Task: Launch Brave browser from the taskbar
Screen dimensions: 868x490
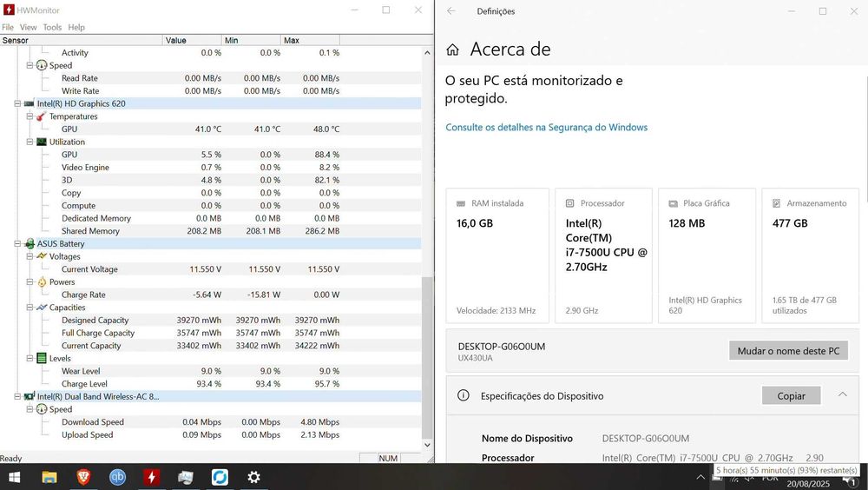Action: (83, 477)
